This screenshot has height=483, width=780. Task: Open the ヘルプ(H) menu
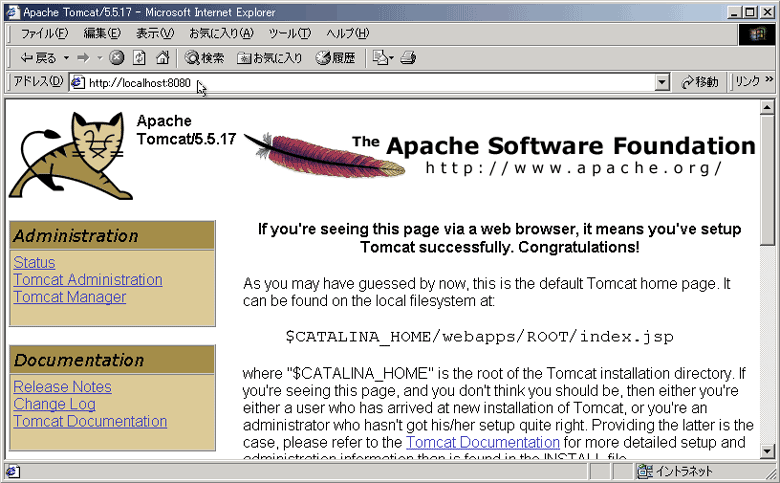347,33
